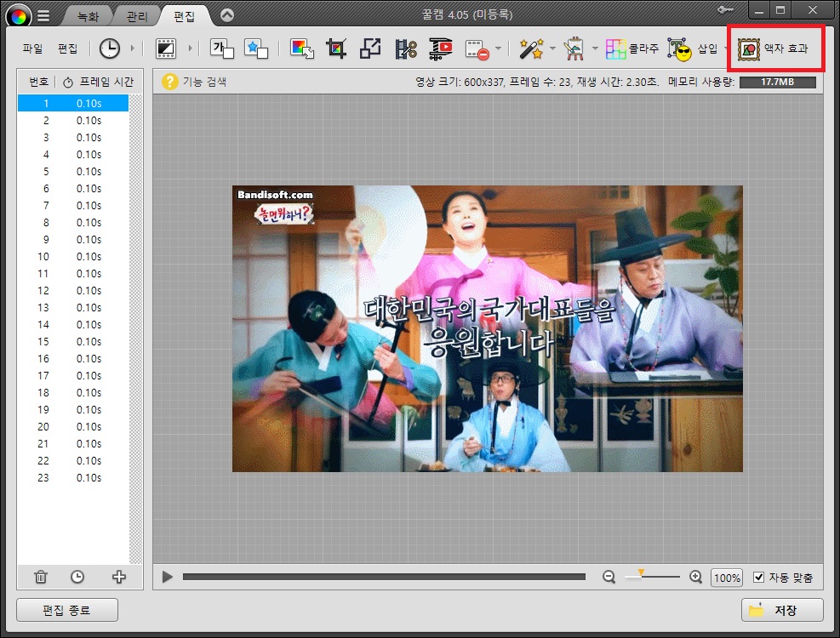The image size is (840, 638).
Task: Click the delete frames icon
Action: point(477,48)
